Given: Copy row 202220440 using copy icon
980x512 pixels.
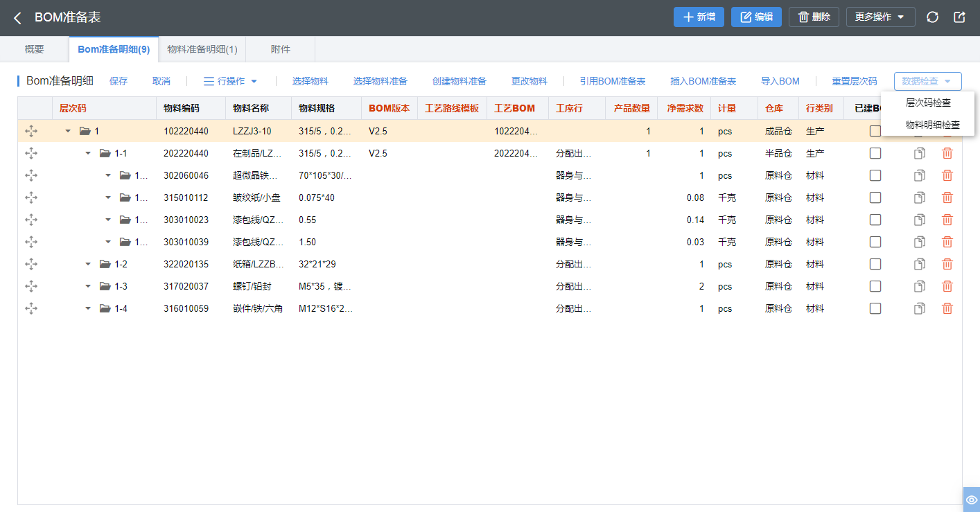Looking at the screenshot, I should tap(920, 153).
